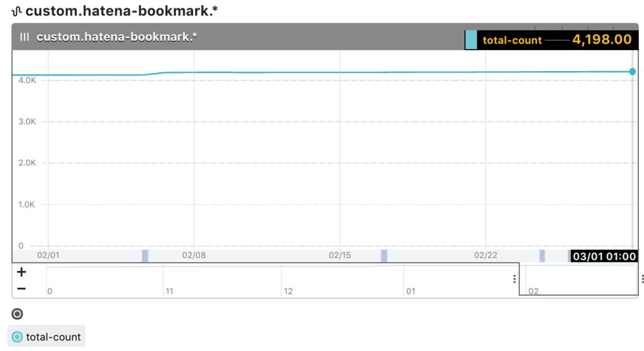Zoom in with the plus button

21,272
